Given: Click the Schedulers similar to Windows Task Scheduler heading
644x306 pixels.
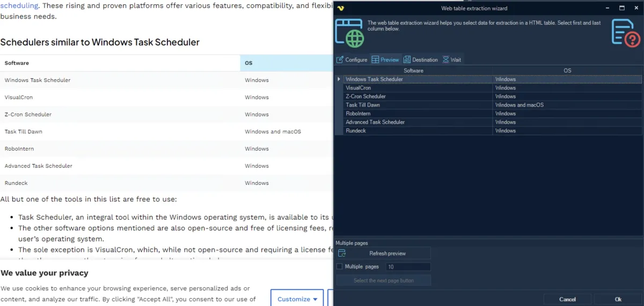Looking at the screenshot, I should (100, 42).
